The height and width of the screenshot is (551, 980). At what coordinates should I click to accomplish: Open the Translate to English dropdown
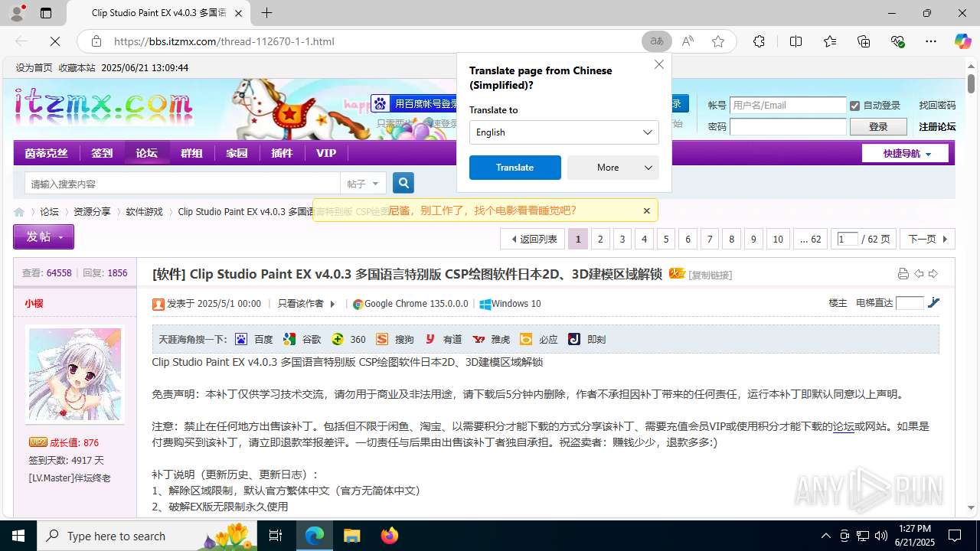click(x=563, y=132)
